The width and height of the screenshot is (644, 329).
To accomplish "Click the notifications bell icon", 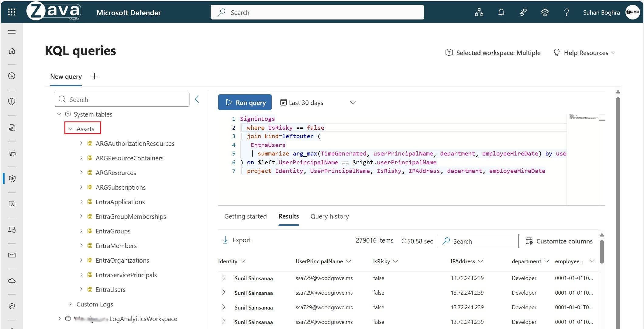I will (x=501, y=12).
